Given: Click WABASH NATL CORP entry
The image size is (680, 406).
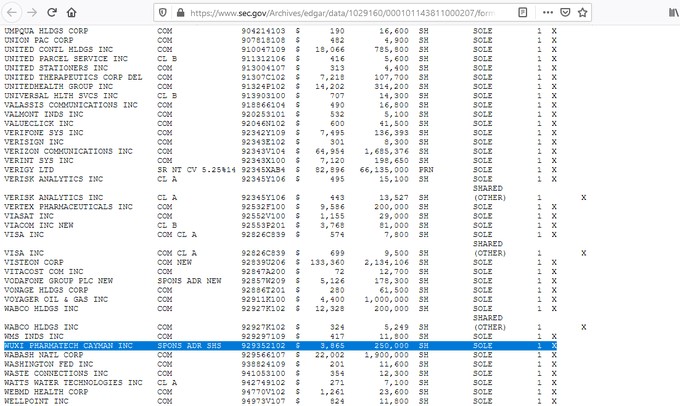Looking at the screenshot, I should click(x=43, y=355).
